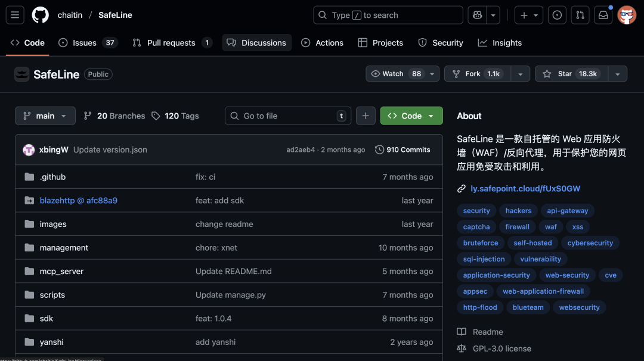Click the commit history clock icon
This screenshot has height=361, width=644.
point(379,150)
